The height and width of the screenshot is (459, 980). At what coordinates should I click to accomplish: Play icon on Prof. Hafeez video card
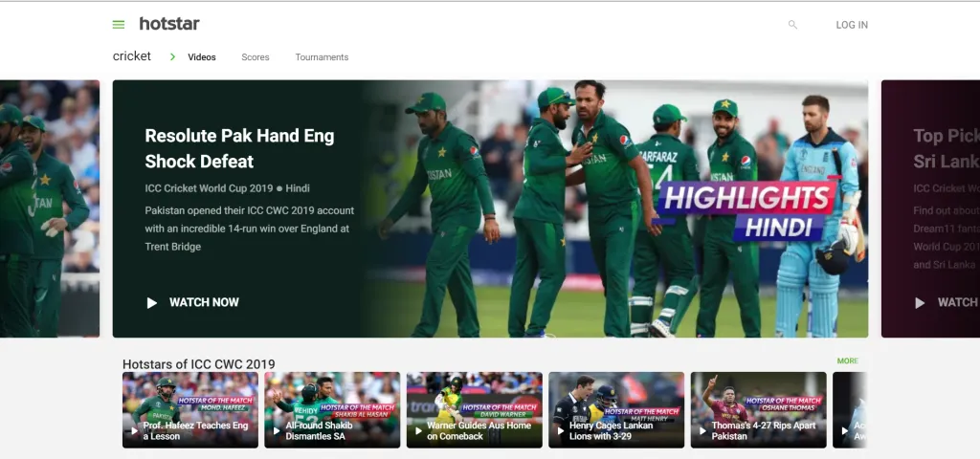(134, 431)
